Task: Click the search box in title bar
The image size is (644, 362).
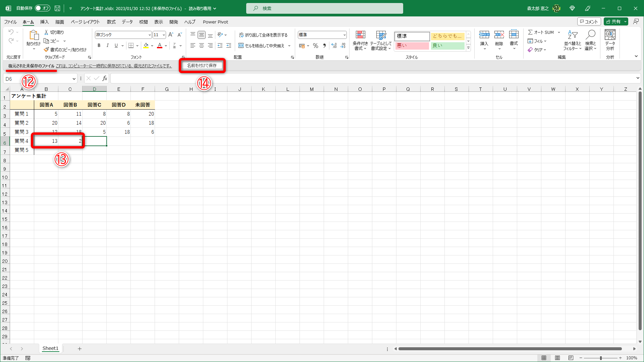Action: point(324,8)
